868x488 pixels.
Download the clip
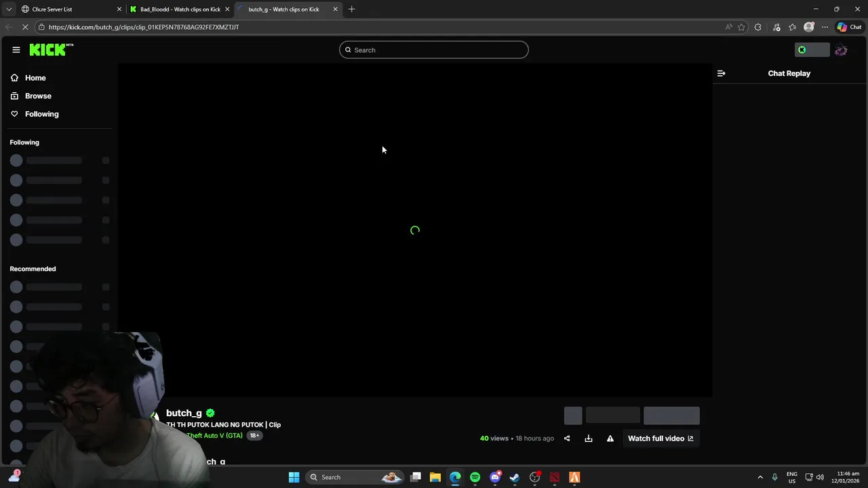click(589, 439)
